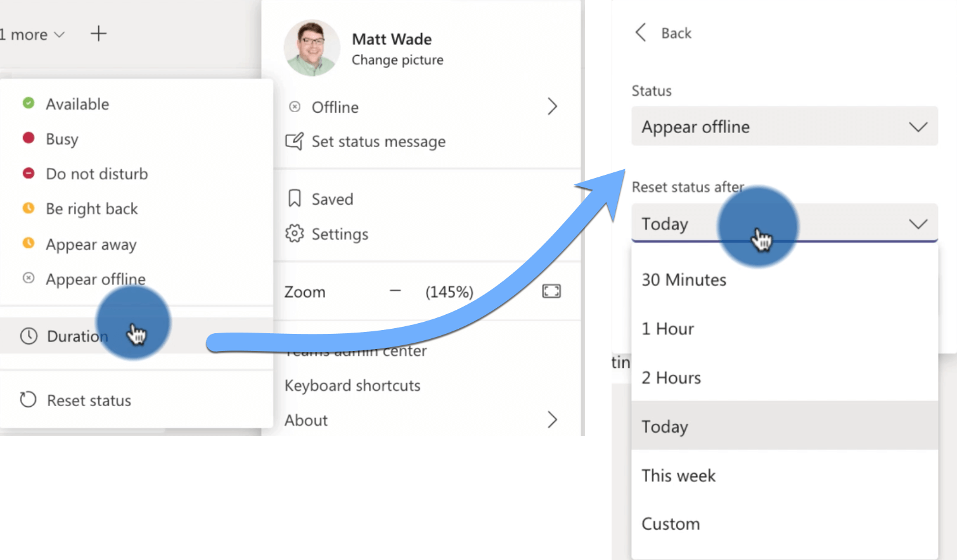957x560 pixels.
Task: Click the Saved bookmark icon
Action: pyautogui.click(x=295, y=198)
